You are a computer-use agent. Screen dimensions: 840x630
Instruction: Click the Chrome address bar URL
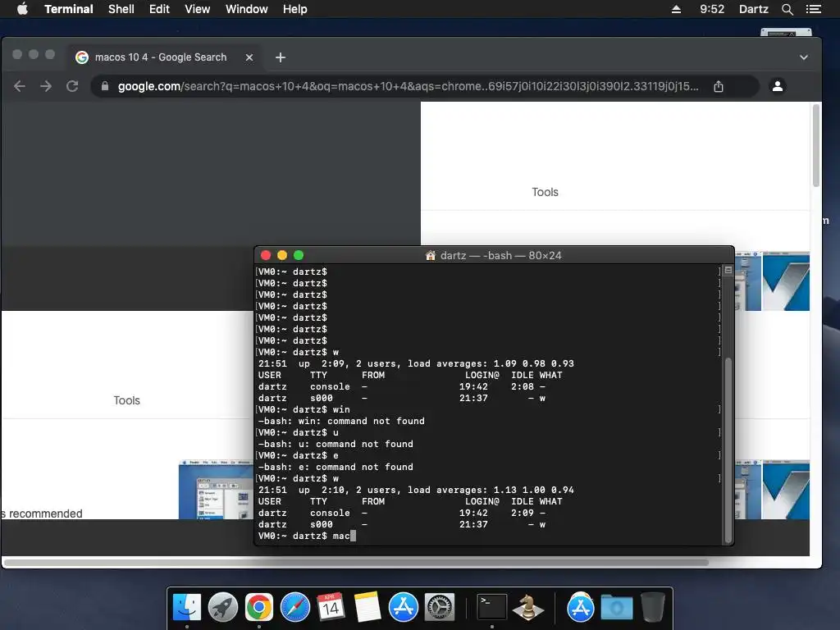(x=409, y=86)
